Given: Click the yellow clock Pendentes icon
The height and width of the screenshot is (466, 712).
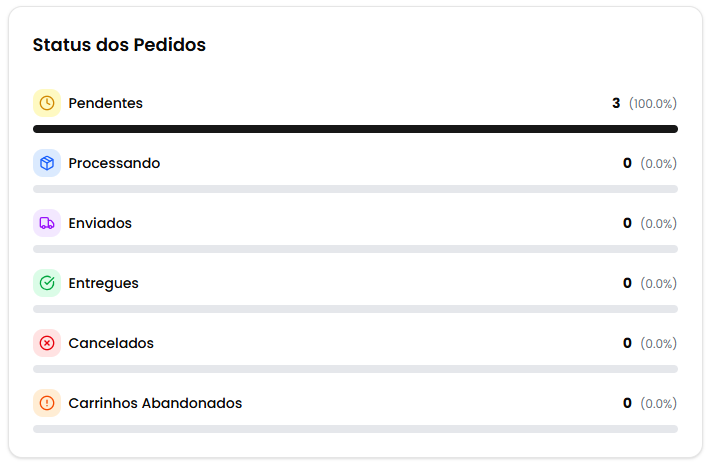Looking at the screenshot, I should [x=47, y=103].
